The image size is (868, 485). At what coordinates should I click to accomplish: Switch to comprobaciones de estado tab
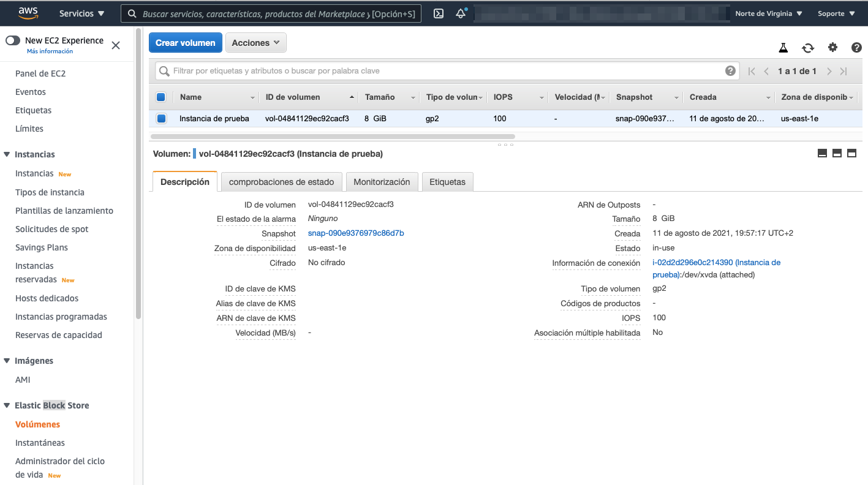[x=282, y=182]
